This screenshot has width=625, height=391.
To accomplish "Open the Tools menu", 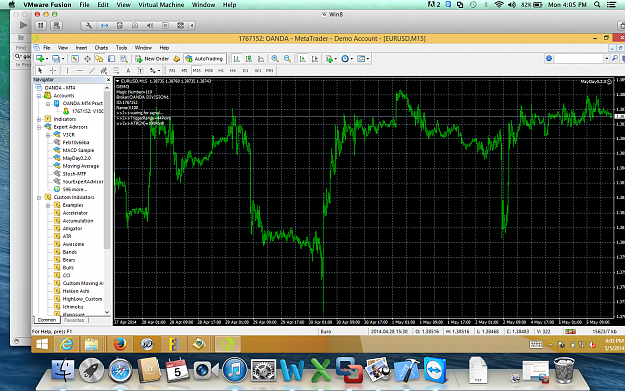I will coord(121,48).
